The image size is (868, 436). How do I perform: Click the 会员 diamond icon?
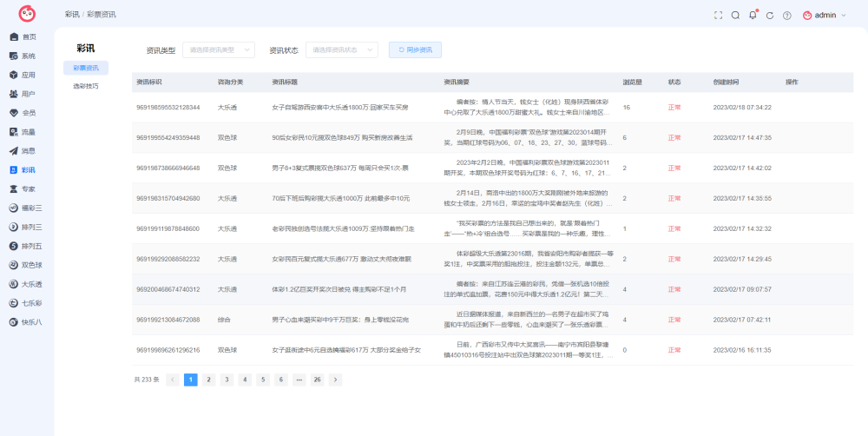tap(15, 113)
